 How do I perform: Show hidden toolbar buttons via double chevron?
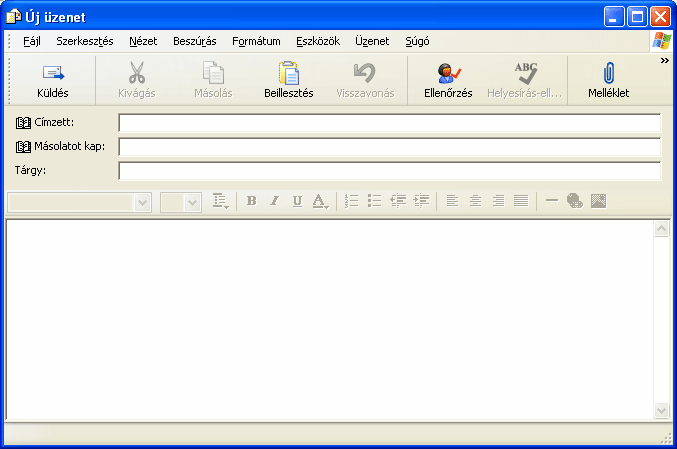[x=664, y=61]
